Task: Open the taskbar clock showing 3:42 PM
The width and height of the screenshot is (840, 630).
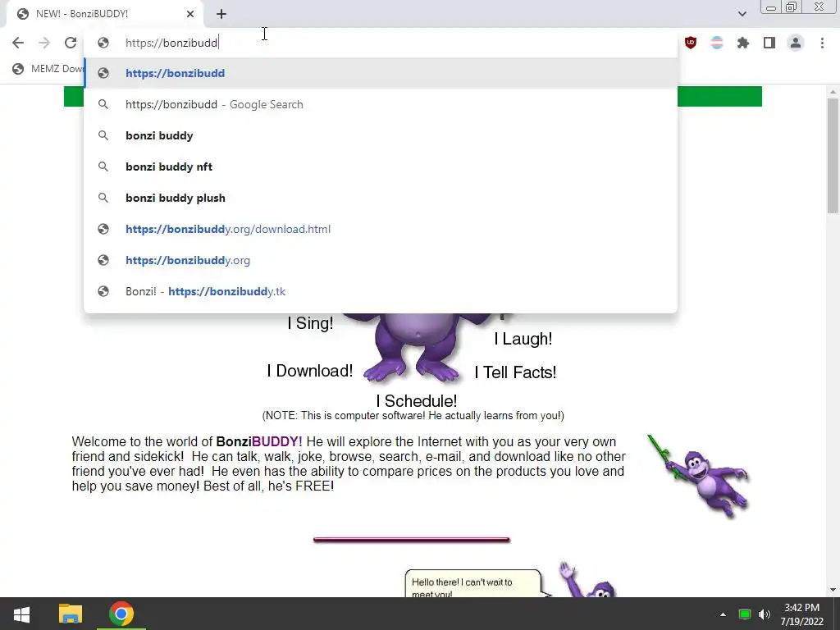Action: (x=802, y=614)
